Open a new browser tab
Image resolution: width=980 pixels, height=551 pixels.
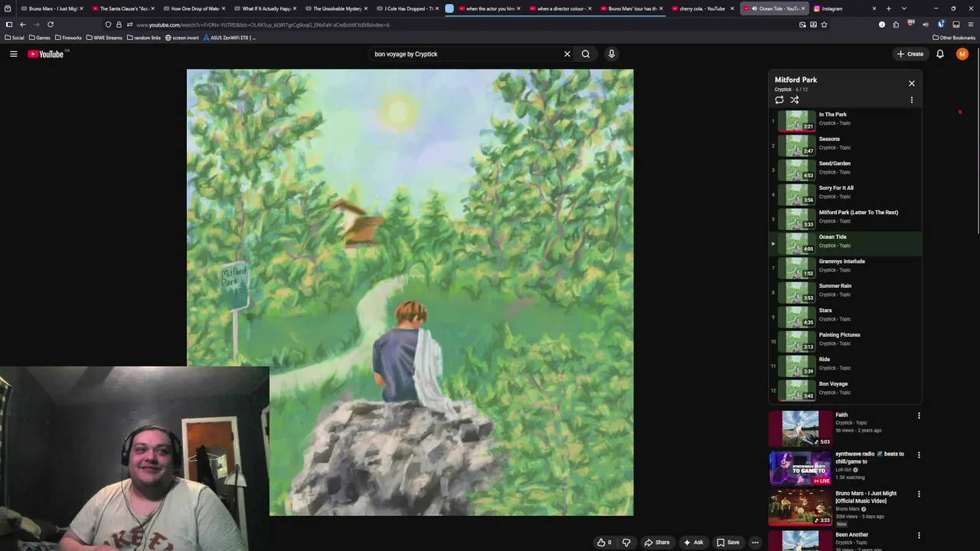pyautogui.click(x=888, y=8)
